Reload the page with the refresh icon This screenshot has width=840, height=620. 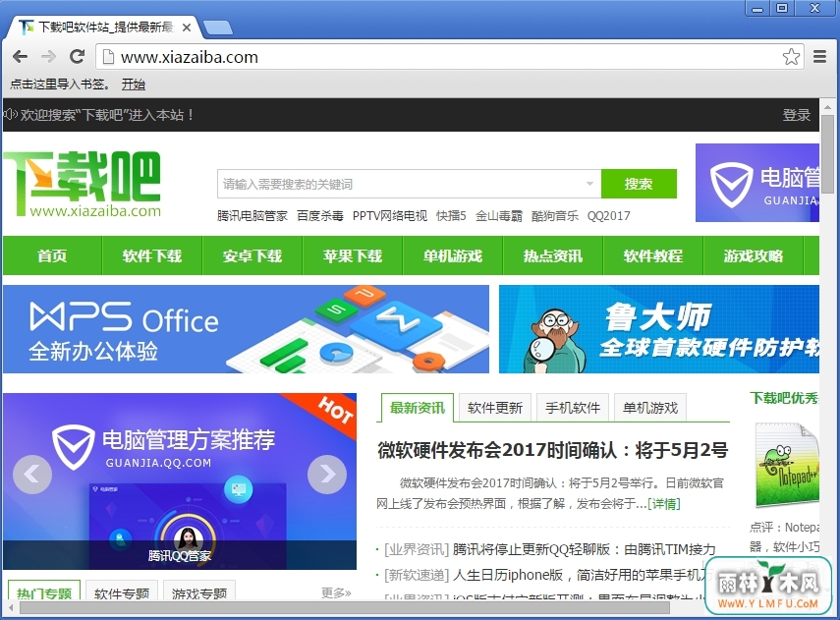pyautogui.click(x=78, y=56)
